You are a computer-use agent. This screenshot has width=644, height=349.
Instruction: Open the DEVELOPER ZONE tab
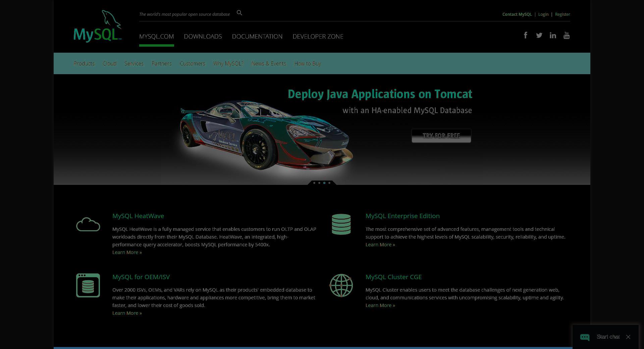click(318, 36)
